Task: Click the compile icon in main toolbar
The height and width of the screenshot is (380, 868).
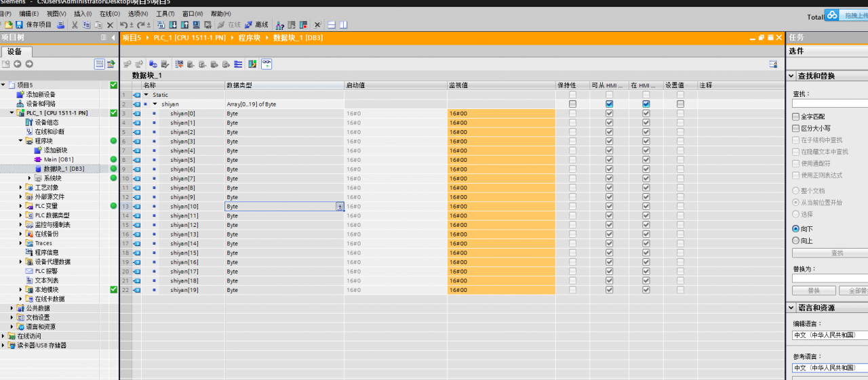Action: coord(160,24)
